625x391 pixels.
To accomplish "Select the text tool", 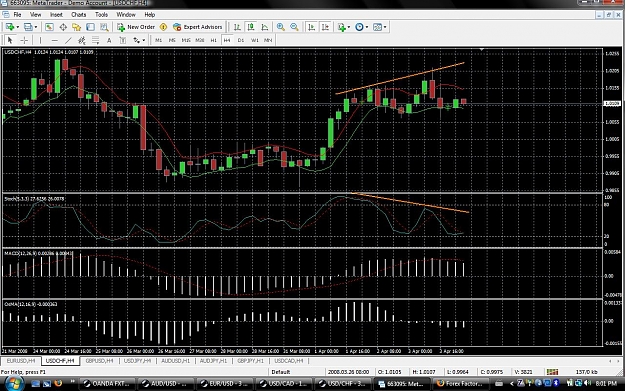I will point(109,40).
